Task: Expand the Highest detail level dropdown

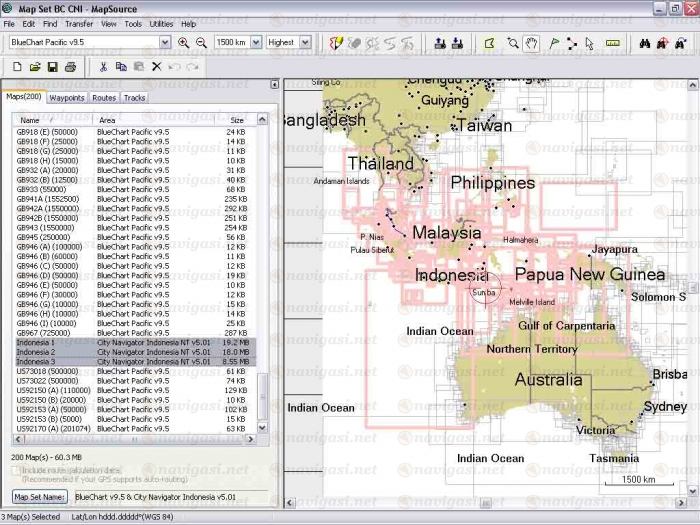Action: tap(304, 43)
